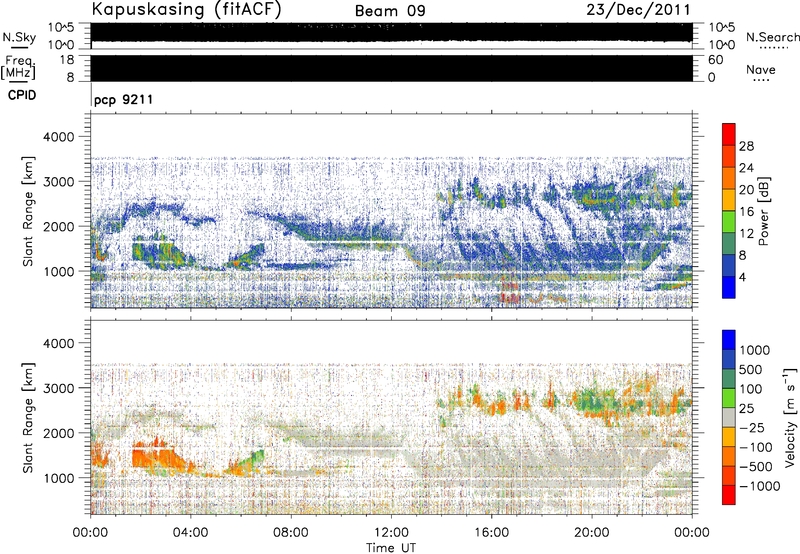Click '2000' on the velocity panel axis
Viewport: 800px width, 554px height.
click(x=58, y=433)
